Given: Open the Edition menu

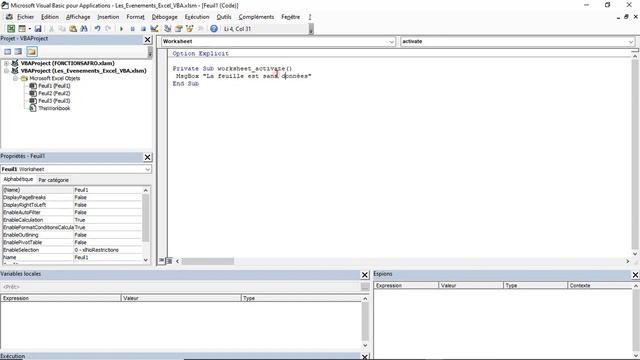Looking at the screenshot, I should [x=50, y=17].
